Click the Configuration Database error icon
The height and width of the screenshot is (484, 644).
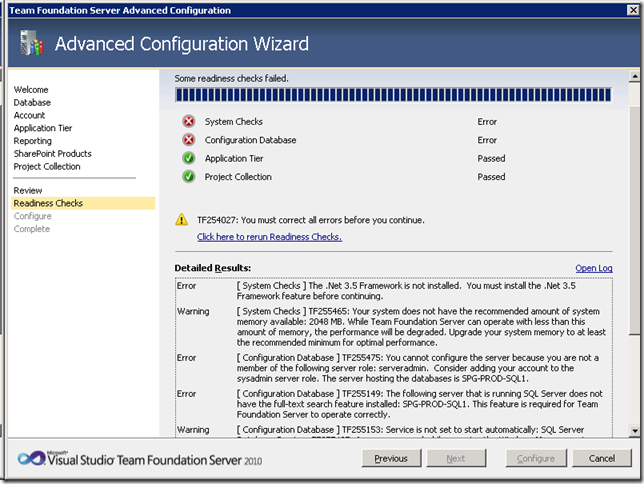pyautogui.click(x=189, y=140)
